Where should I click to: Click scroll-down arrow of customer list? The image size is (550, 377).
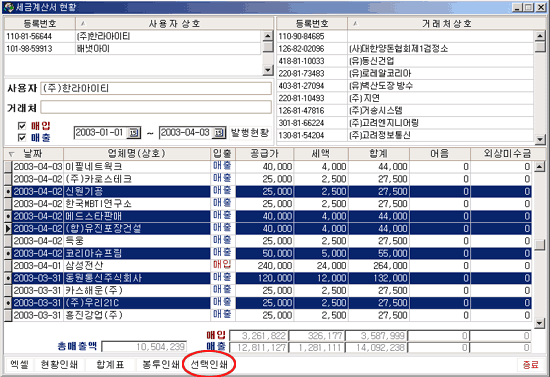pyautogui.click(x=540, y=139)
